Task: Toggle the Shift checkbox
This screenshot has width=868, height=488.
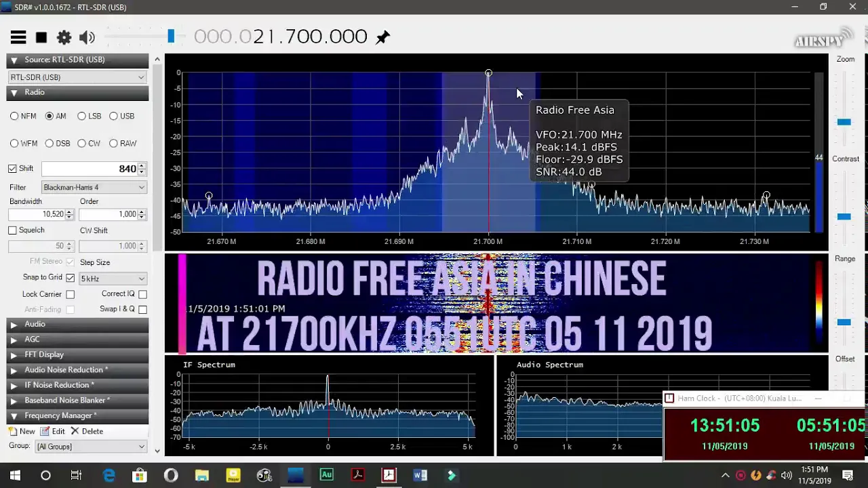Action: (12, 169)
